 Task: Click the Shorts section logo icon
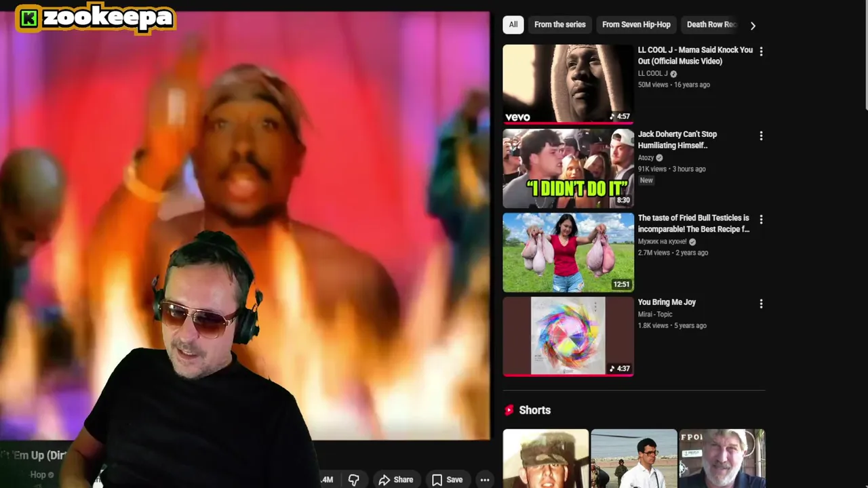coord(509,410)
